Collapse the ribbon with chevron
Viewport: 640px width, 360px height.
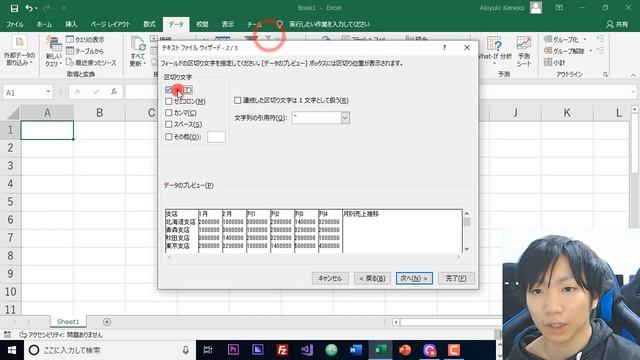point(633,76)
